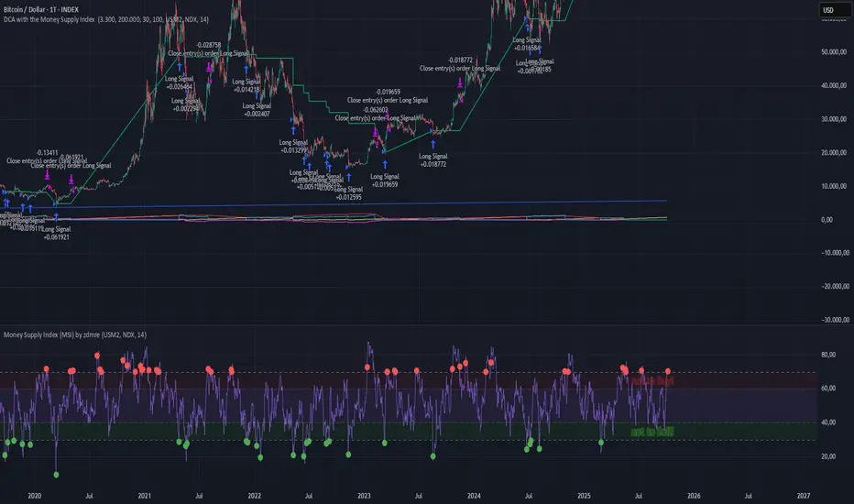
Task: Click the 2027 label on the time axis
Action: tap(804, 496)
